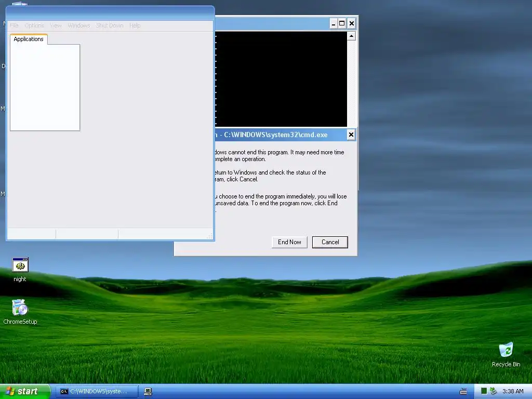Minimize the cmd.exe window
Viewport: 532px width, 399px height.
point(334,23)
